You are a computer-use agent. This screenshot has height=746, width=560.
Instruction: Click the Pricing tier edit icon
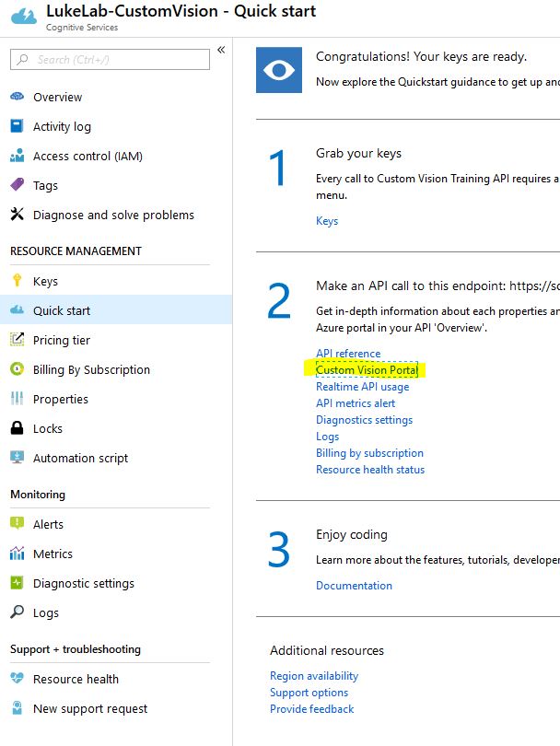coord(17,339)
